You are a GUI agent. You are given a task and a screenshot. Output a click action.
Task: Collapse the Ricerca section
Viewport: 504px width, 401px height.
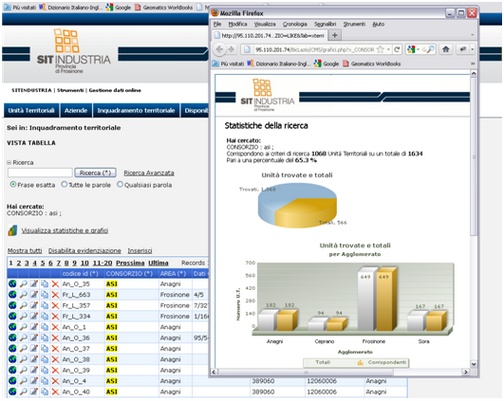tap(9, 163)
